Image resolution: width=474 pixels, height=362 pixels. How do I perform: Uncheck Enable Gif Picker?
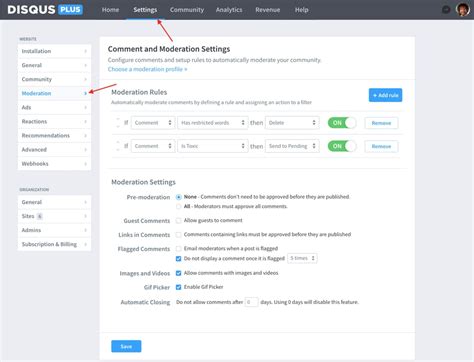(x=179, y=287)
